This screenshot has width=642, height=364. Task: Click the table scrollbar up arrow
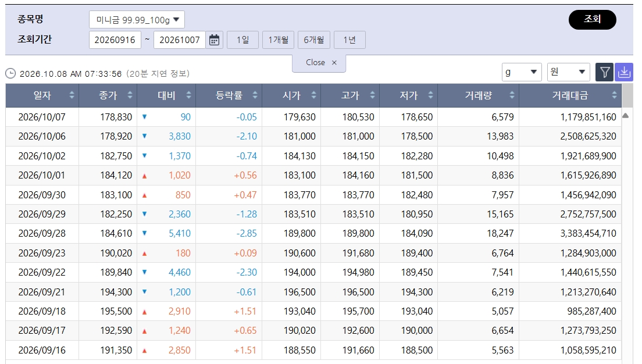click(625, 116)
